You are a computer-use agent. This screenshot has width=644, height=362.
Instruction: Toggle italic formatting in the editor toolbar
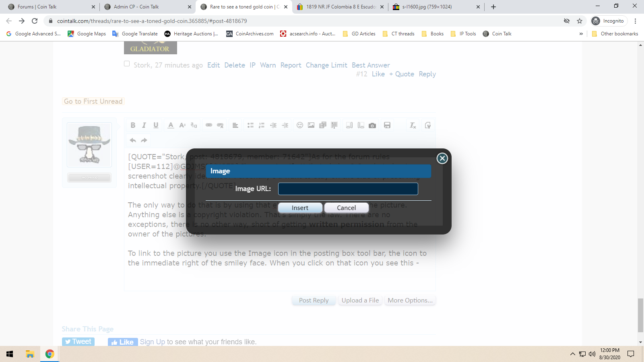coord(144,125)
